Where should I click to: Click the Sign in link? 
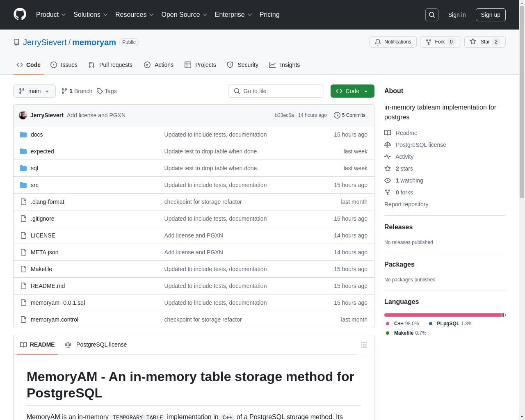coord(457,15)
